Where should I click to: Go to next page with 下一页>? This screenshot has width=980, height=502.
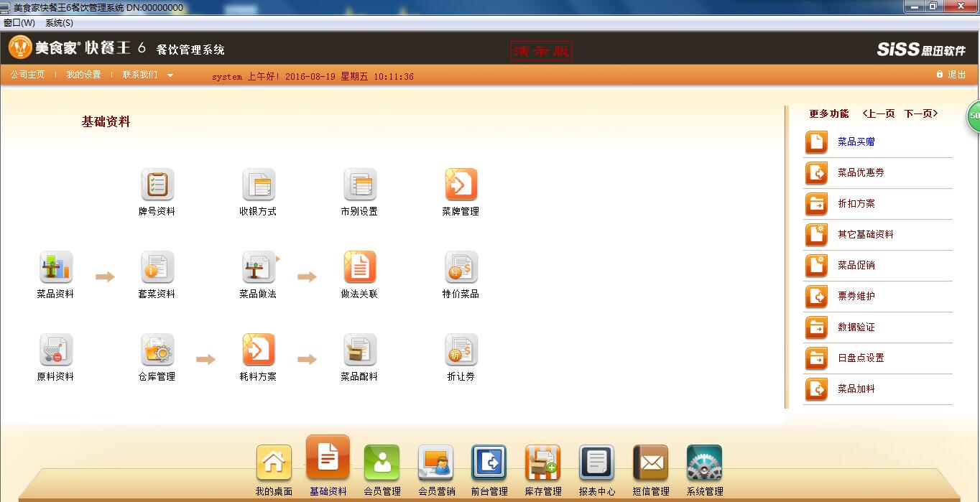click(x=921, y=113)
